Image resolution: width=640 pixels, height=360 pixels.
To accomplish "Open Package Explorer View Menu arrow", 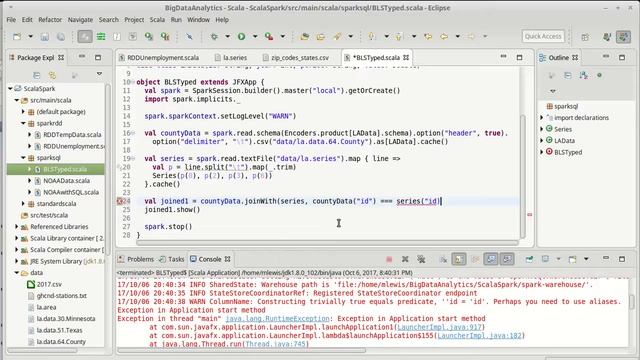I will (x=99, y=74).
